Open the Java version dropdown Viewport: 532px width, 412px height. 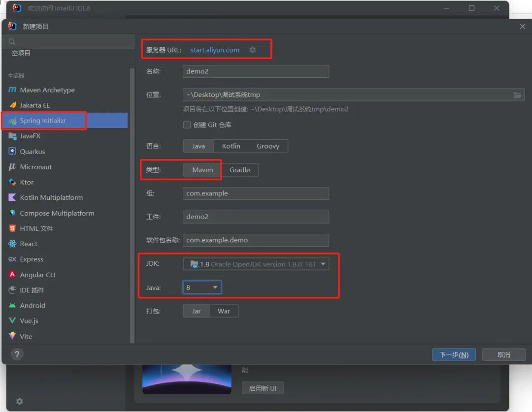tap(202, 287)
